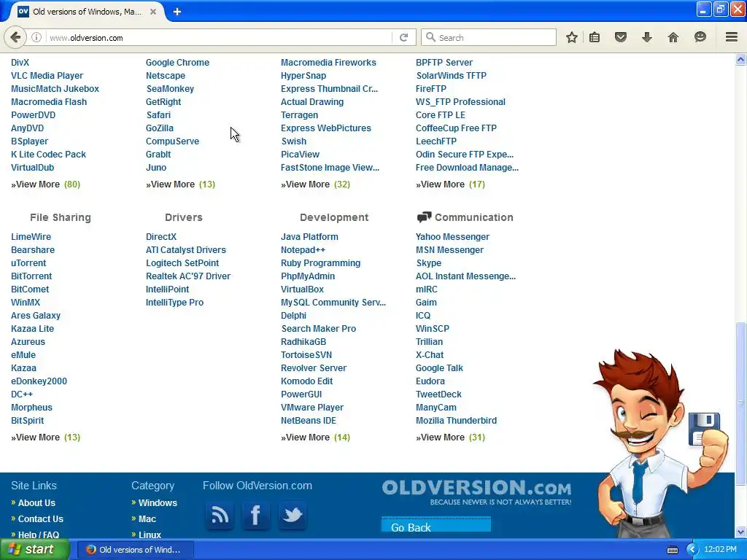Click the floppy disk held by mascot

[704, 429]
